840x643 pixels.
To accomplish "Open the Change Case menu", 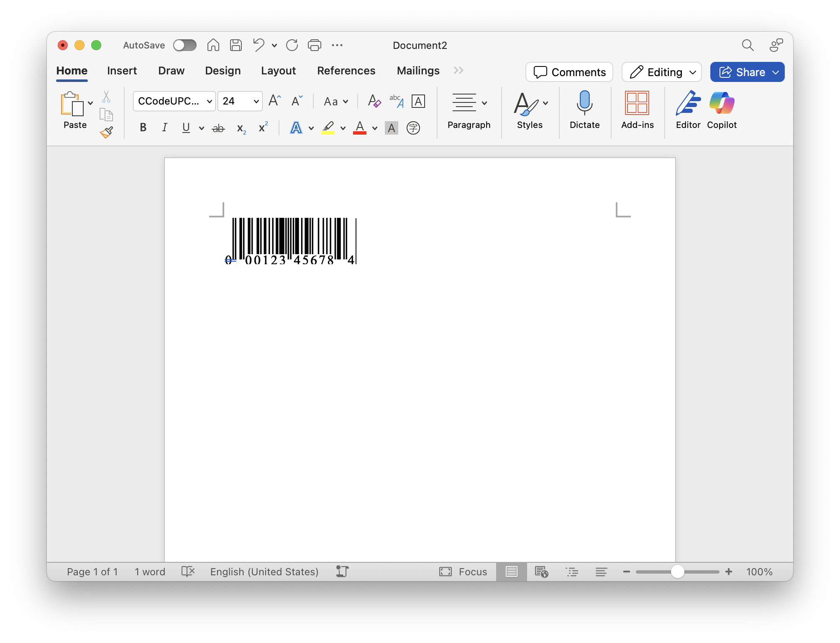I will coord(336,101).
